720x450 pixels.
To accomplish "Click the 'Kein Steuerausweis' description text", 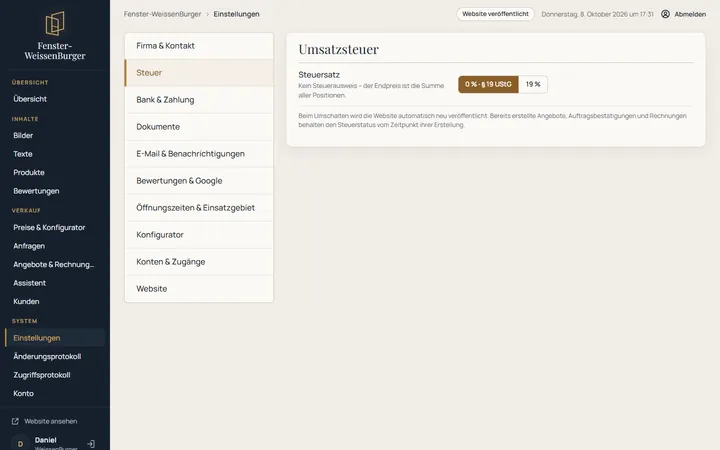I will coord(371,90).
